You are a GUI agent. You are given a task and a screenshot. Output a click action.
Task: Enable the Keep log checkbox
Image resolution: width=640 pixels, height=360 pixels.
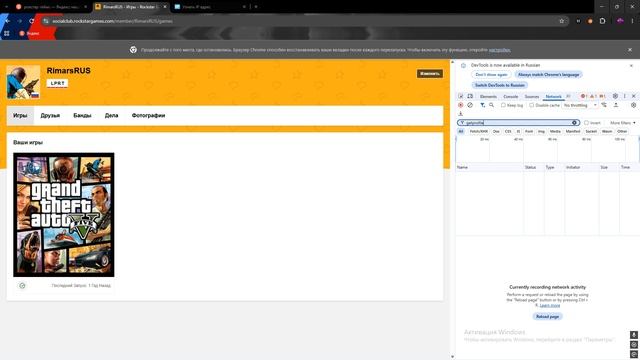[x=503, y=105]
